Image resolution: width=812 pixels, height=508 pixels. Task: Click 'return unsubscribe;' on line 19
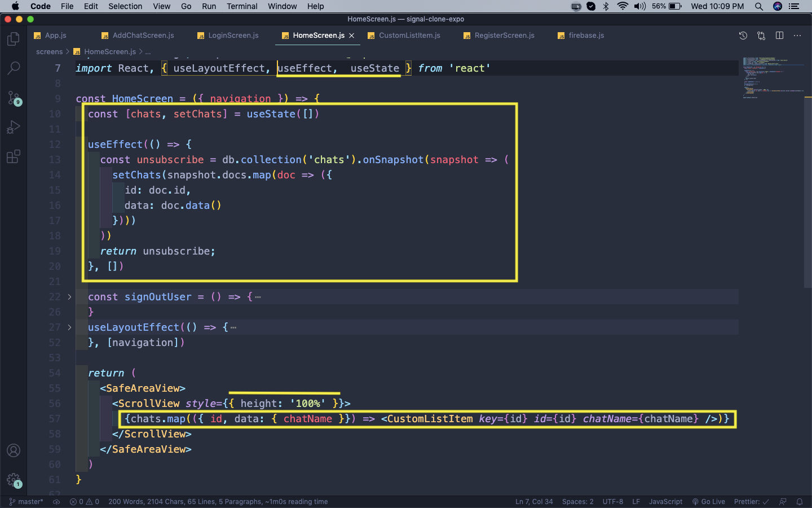tap(157, 251)
